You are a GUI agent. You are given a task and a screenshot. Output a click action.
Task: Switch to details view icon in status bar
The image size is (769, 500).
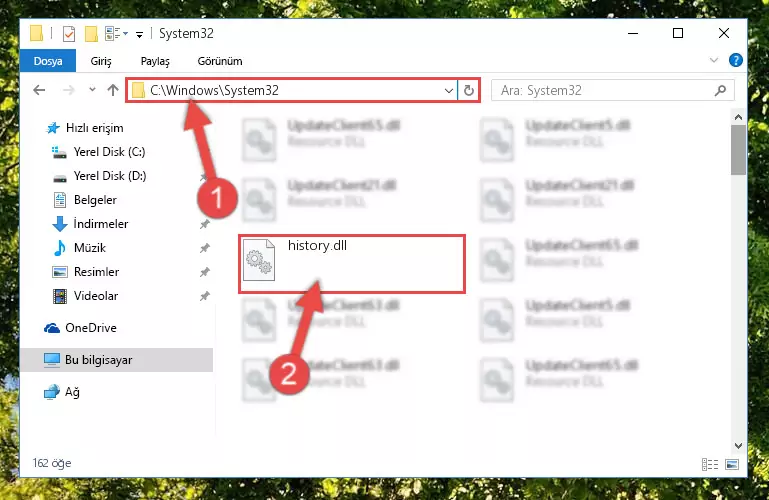pos(710,464)
